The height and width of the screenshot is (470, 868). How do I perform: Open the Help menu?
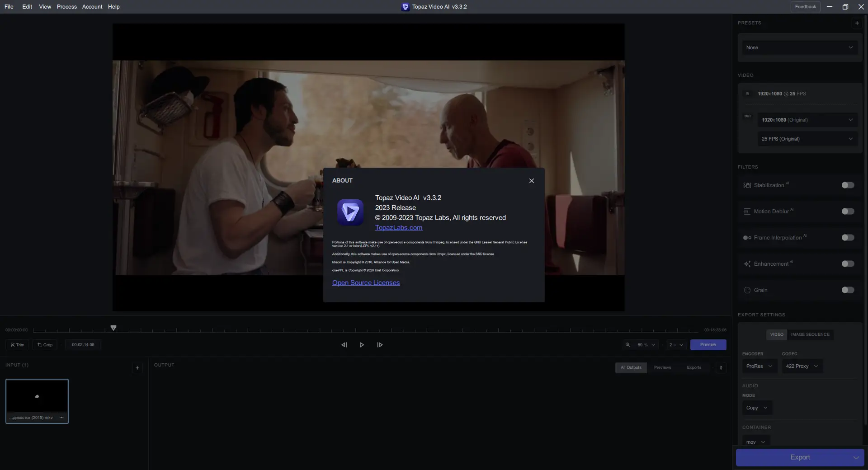(x=114, y=7)
